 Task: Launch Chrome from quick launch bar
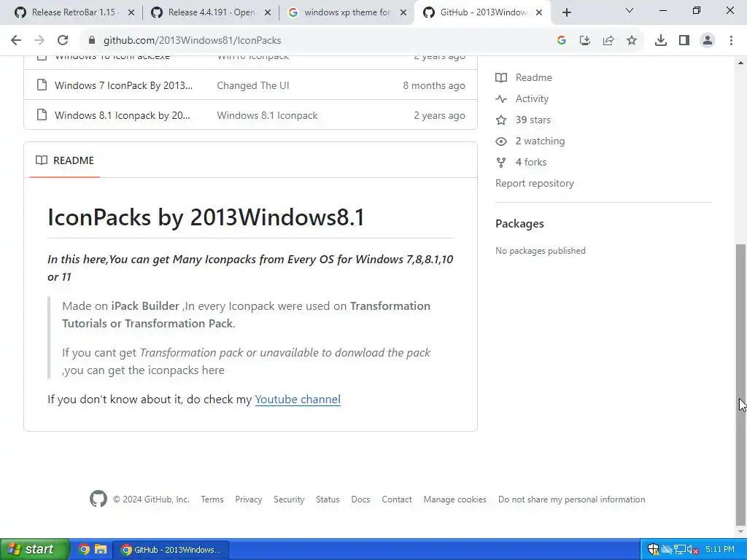pos(84,550)
